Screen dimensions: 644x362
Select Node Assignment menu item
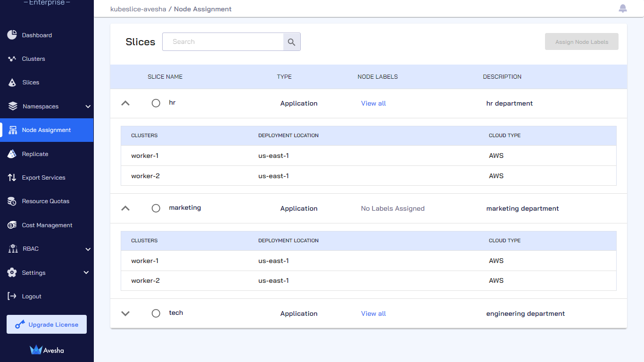pos(47,130)
